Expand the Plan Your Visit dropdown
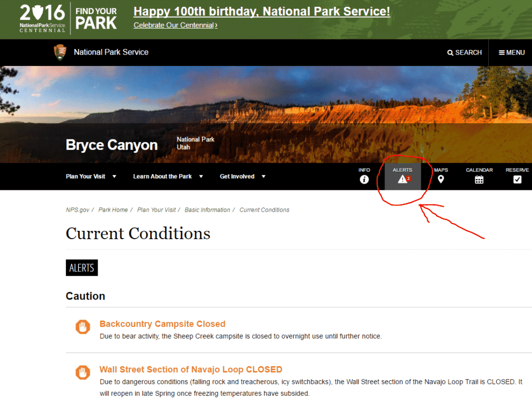532x404 pixels. [x=91, y=177]
